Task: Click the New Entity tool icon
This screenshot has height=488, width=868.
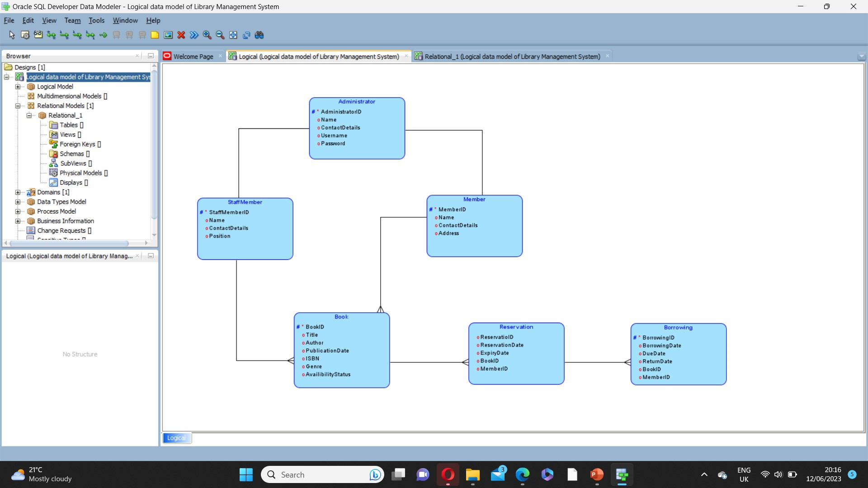Action: point(25,35)
